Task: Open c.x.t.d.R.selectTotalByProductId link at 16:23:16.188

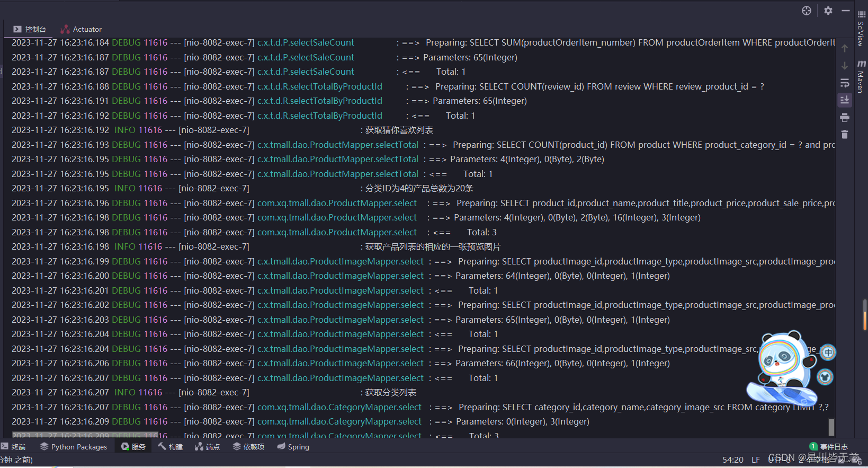Action: click(x=319, y=86)
